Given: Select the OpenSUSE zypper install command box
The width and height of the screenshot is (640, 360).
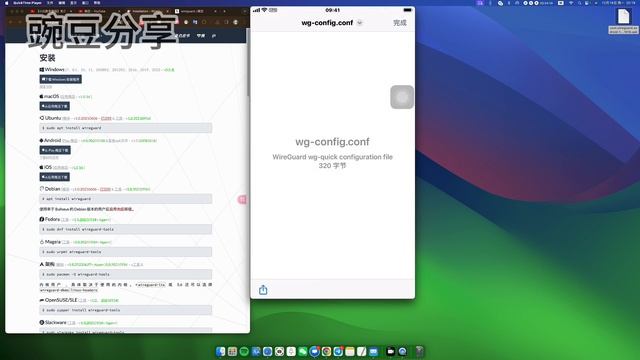Looking at the screenshot, I should 126,310.
